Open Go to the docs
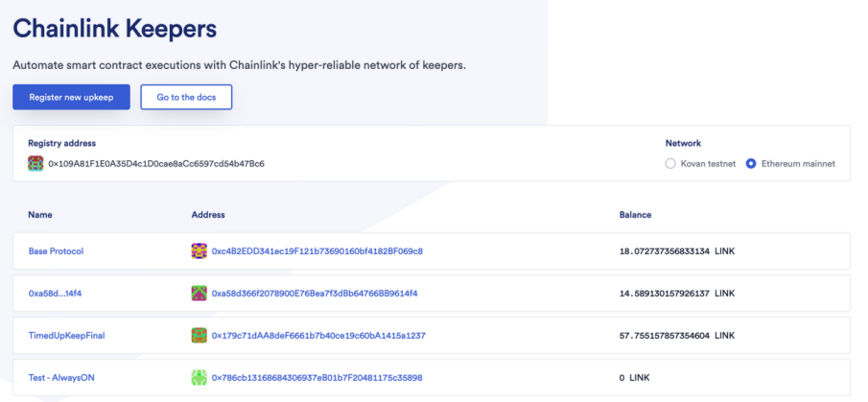Viewport: 868px width, 402px height. coord(186,97)
